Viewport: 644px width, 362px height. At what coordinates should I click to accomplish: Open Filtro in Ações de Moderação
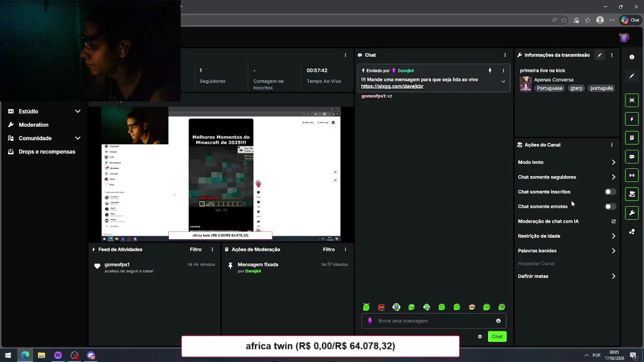[x=329, y=249]
